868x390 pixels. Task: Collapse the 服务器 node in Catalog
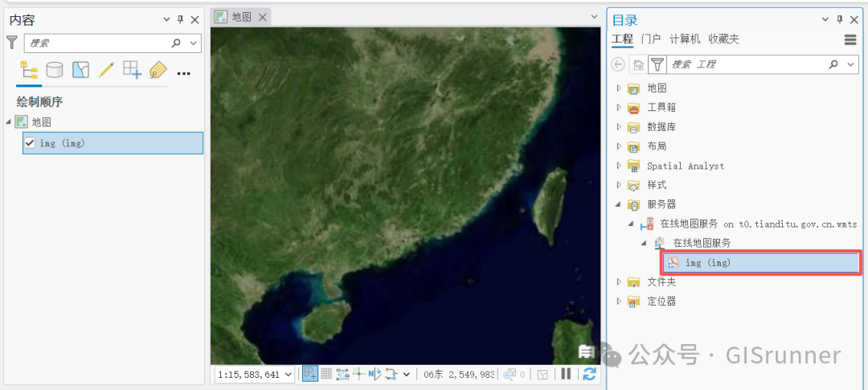click(618, 204)
